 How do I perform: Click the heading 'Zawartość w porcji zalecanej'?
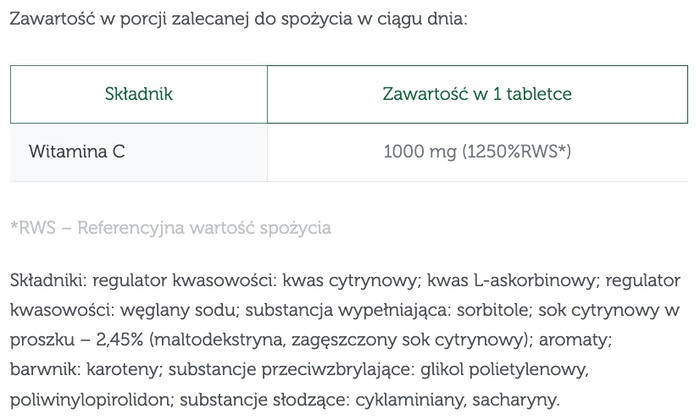236,19
